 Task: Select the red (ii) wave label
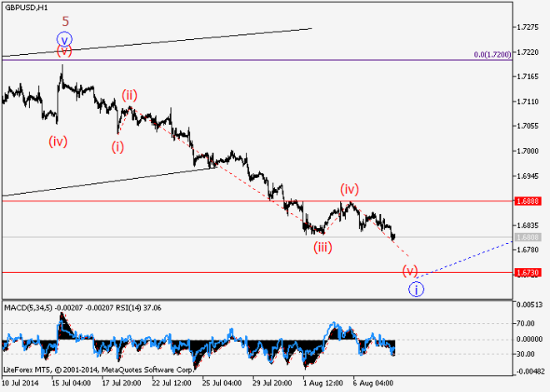coord(129,95)
